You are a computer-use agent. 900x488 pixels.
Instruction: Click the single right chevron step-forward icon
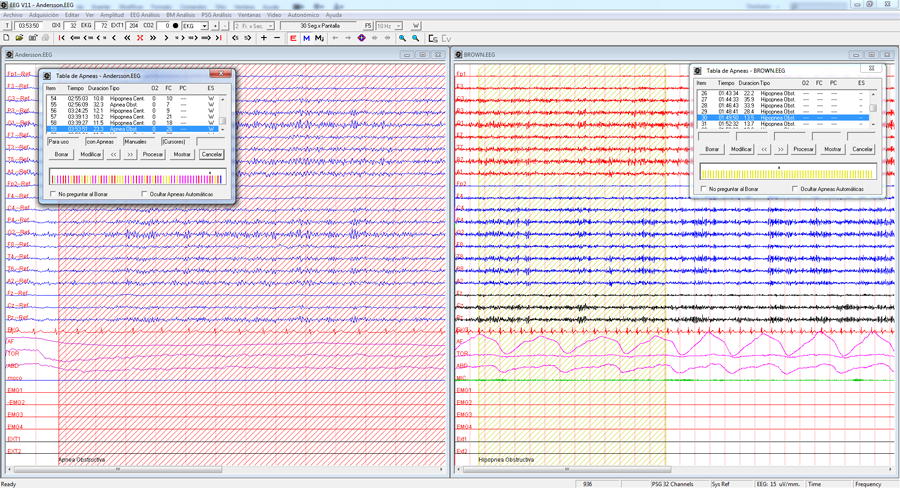coord(166,38)
